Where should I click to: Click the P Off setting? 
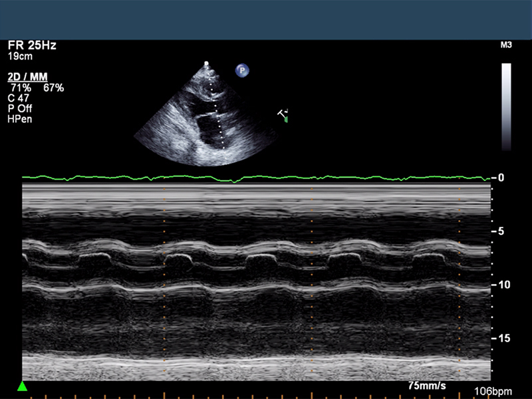(20, 108)
